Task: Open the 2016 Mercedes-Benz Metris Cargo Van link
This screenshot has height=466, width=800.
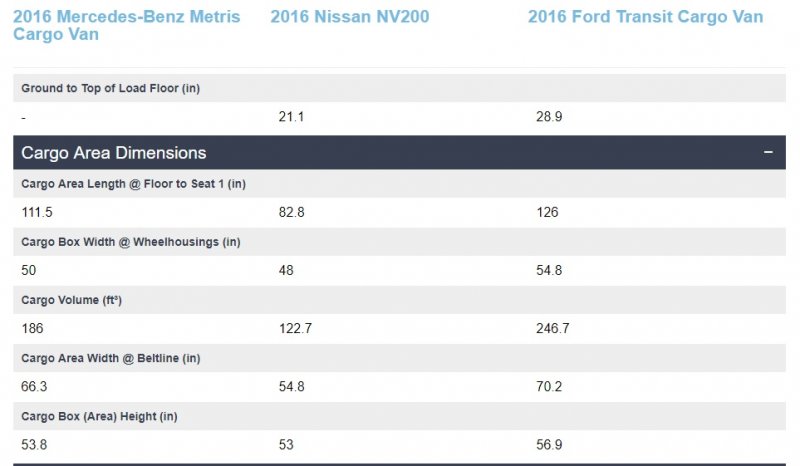Action: (126, 25)
